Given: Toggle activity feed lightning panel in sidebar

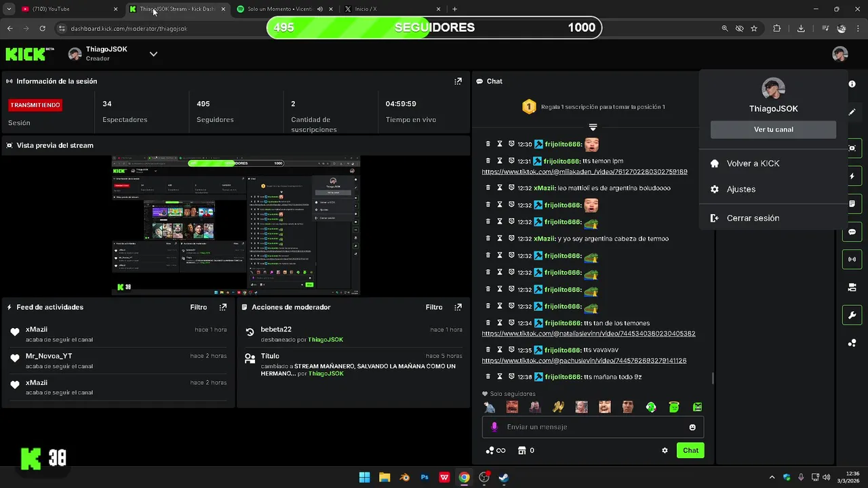Looking at the screenshot, I should click(x=852, y=176).
